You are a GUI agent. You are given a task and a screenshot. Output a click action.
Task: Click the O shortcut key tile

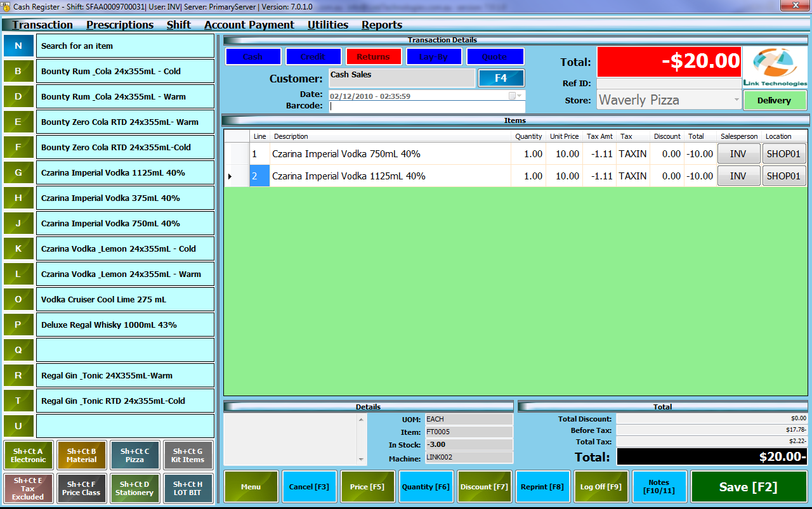(18, 299)
